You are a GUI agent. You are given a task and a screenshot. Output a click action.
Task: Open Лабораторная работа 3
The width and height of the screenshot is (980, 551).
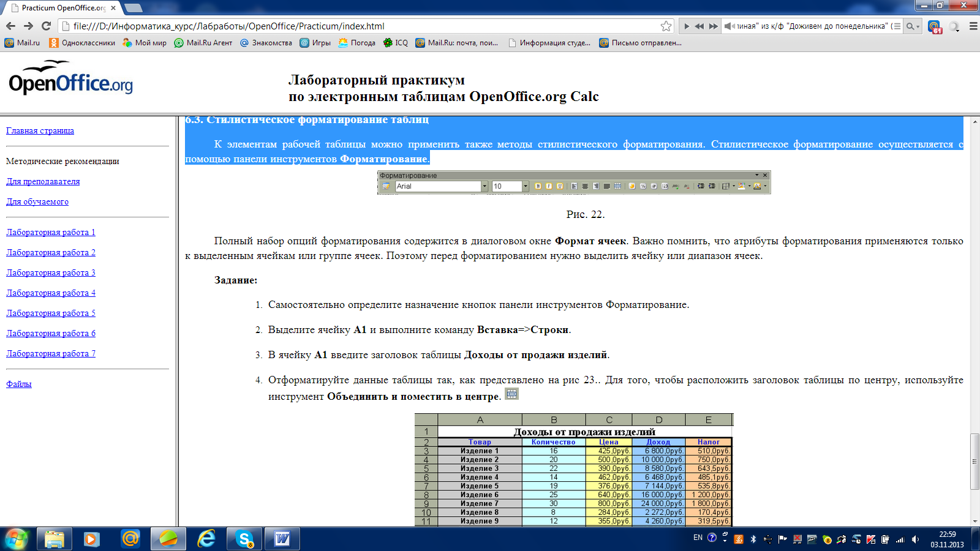click(x=51, y=272)
